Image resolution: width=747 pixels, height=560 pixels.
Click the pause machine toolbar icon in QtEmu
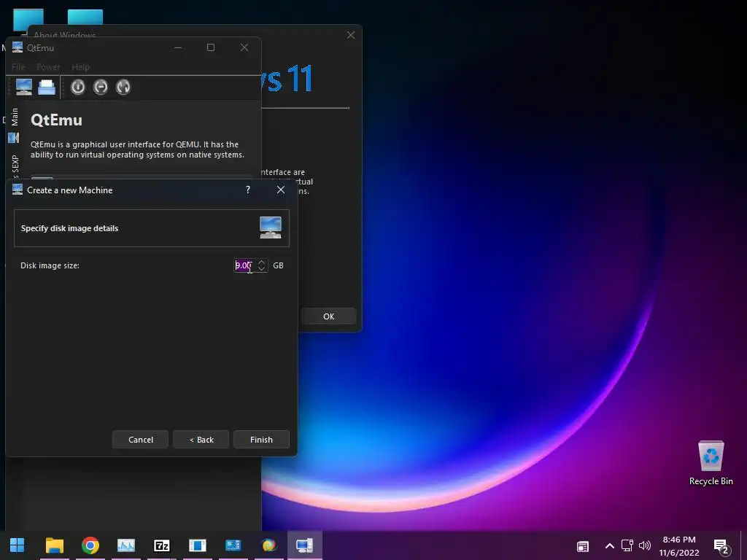click(x=101, y=87)
